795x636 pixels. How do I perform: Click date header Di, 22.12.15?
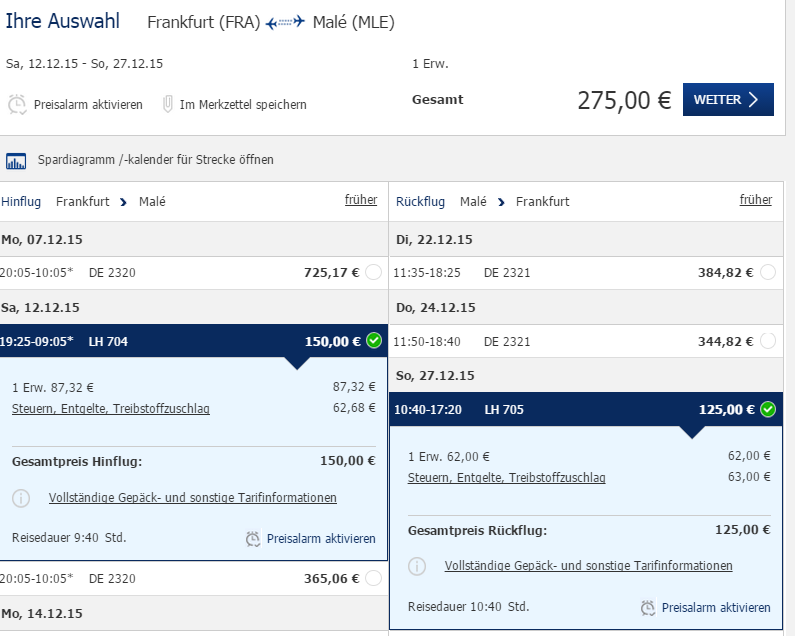pyautogui.click(x=434, y=239)
